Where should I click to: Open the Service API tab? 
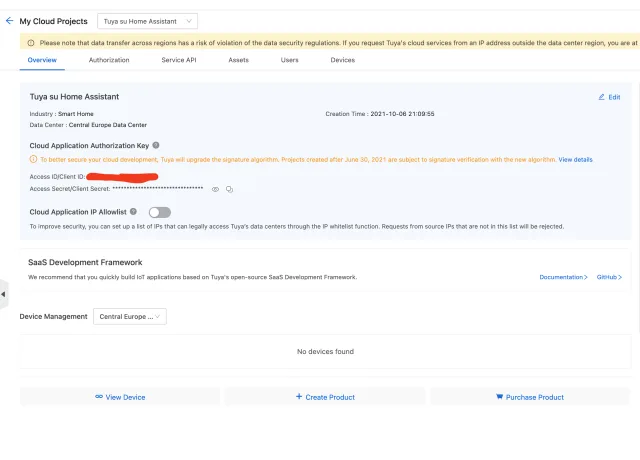pyautogui.click(x=179, y=61)
